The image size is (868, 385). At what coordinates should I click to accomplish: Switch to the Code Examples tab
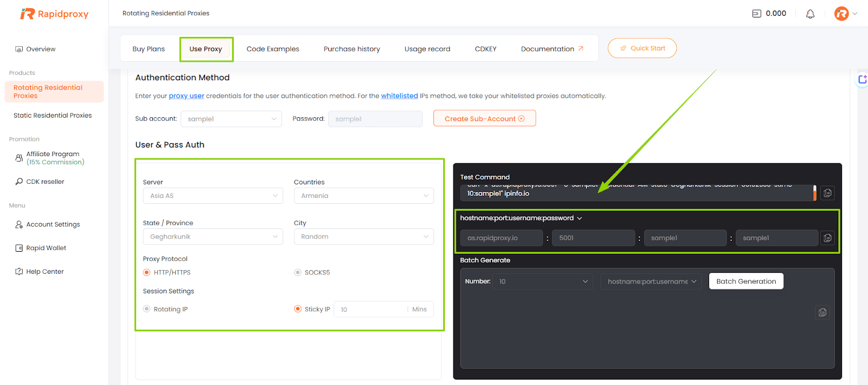[273, 49]
